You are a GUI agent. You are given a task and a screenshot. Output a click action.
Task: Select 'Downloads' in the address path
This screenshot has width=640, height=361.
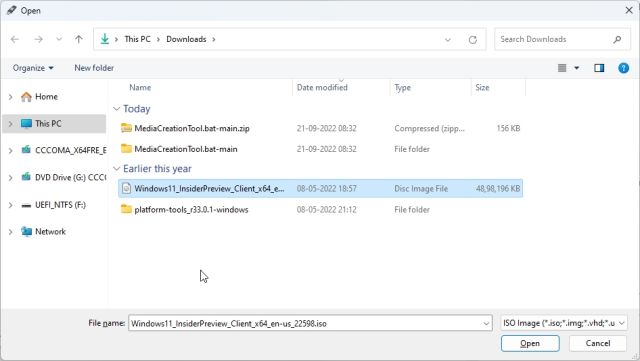pos(186,39)
